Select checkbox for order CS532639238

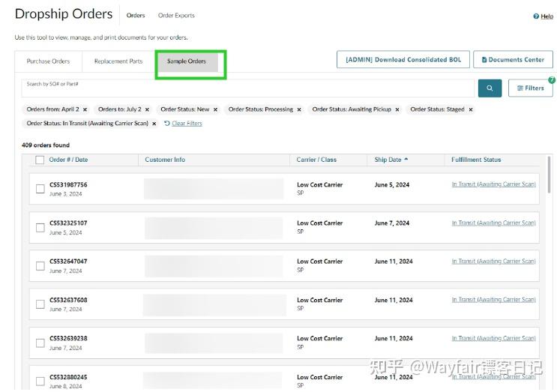[x=40, y=343]
